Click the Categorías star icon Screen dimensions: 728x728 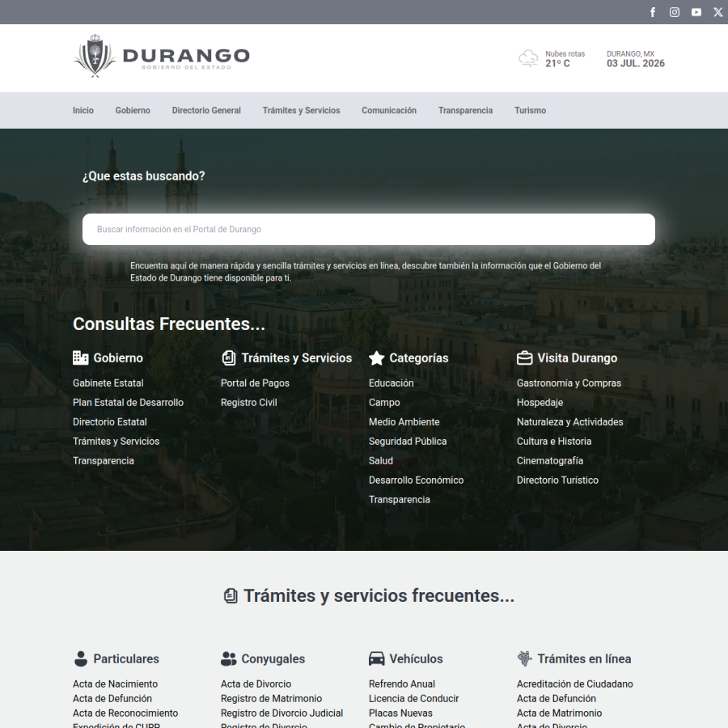[x=376, y=358]
